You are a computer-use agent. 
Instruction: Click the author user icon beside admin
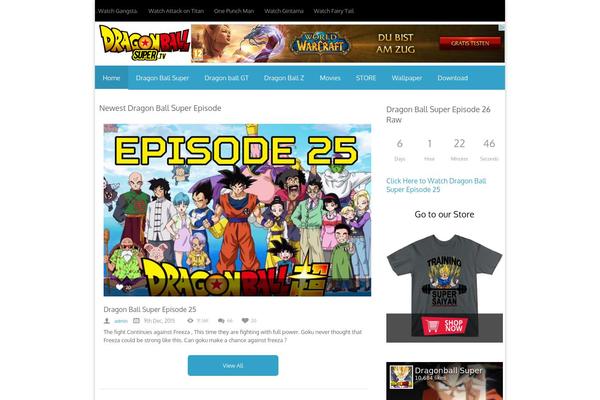[x=107, y=321]
